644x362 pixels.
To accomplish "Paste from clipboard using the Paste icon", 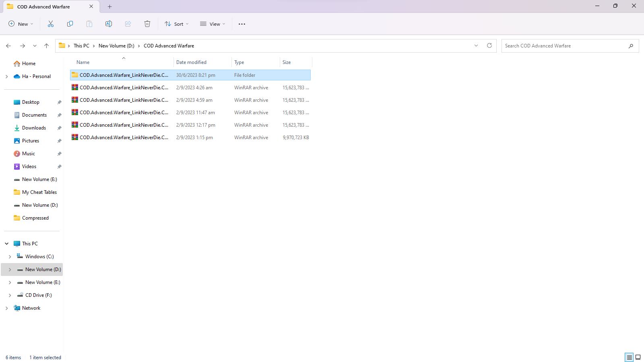I will click(89, 24).
